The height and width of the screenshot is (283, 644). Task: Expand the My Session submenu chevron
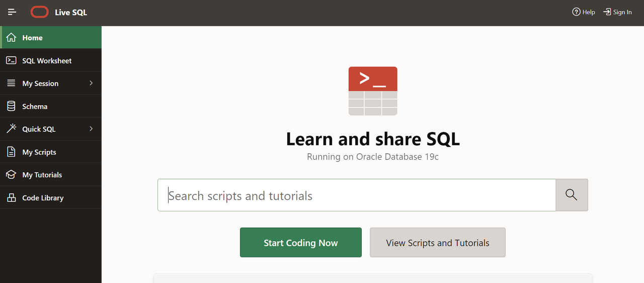(x=91, y=83)
